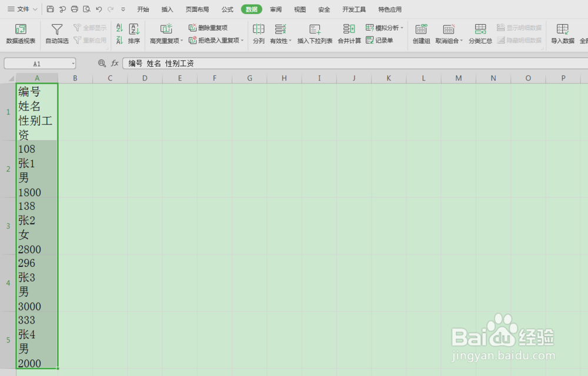Image resolution: width=588 pixels, height=376 pixels.
Task: Click the undo arrow icon
Action: click(99, 9)
